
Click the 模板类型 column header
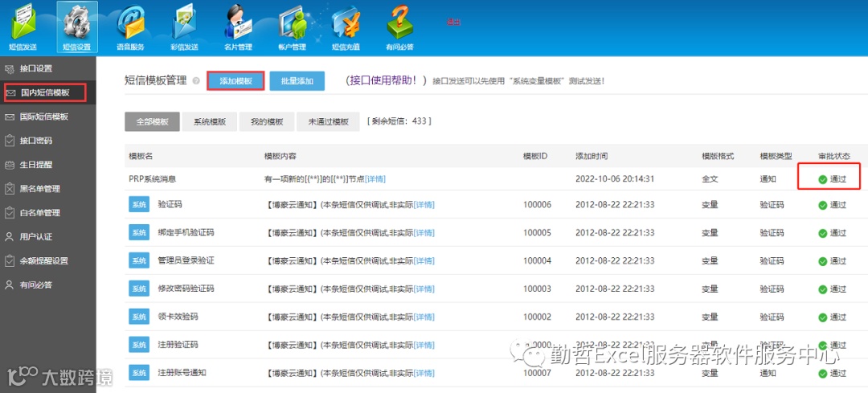(x=776, y=156)
